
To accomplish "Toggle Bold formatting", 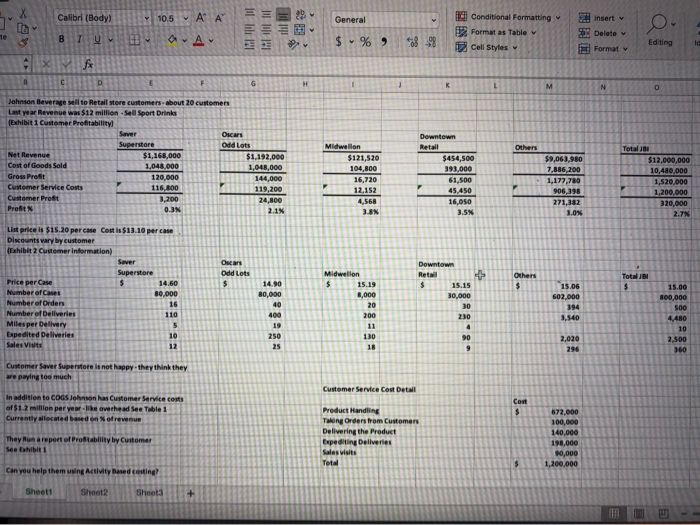I will [62, 39].
